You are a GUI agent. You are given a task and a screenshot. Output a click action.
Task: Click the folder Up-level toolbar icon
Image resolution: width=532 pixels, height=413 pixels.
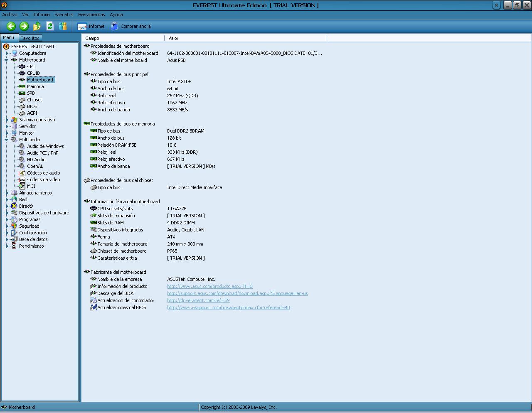(37, 26)
